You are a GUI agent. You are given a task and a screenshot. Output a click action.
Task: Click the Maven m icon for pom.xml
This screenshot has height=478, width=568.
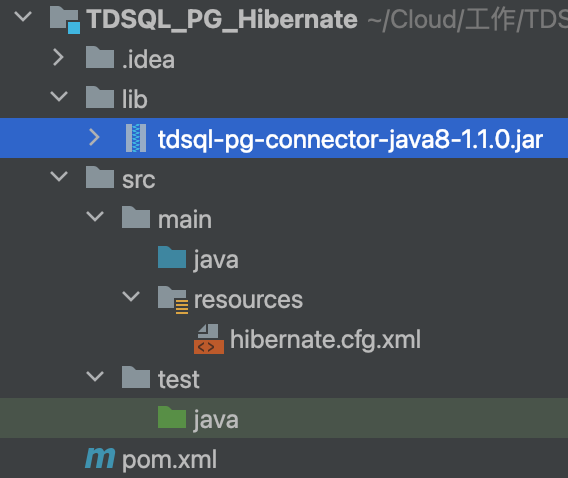click(x=100, y=458)
